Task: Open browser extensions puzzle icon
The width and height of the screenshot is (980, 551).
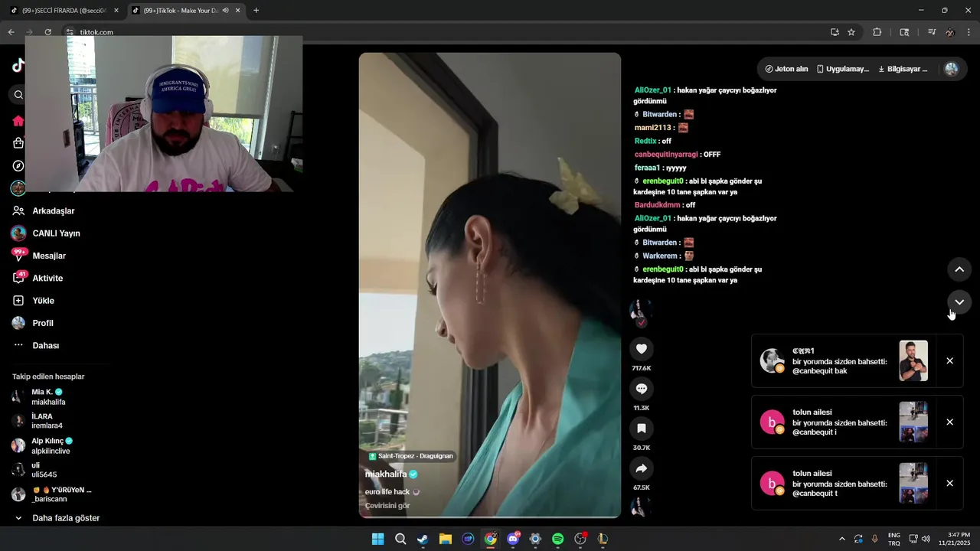Action: tap(877, 32)
